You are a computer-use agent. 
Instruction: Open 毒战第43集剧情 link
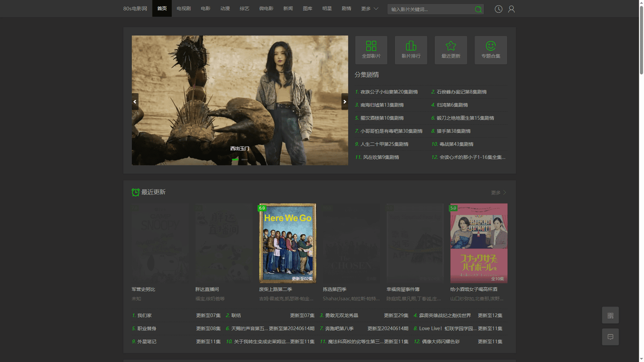[x=456, y=144]
